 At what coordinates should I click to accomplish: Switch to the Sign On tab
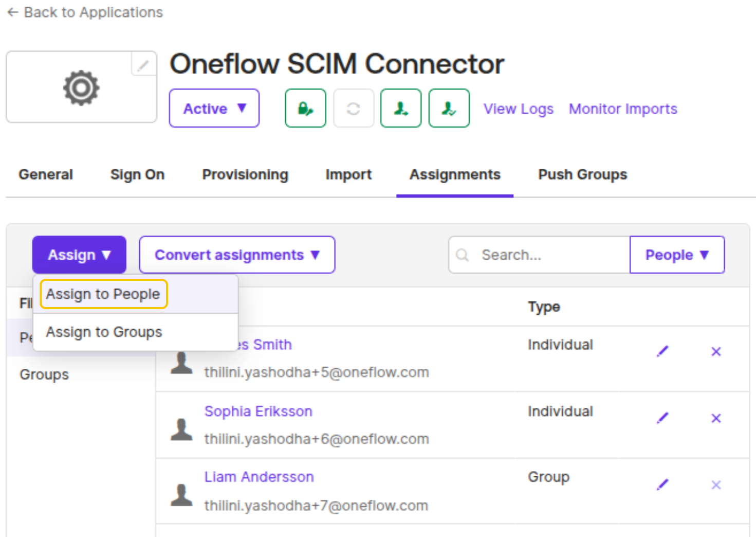[137, 175]
